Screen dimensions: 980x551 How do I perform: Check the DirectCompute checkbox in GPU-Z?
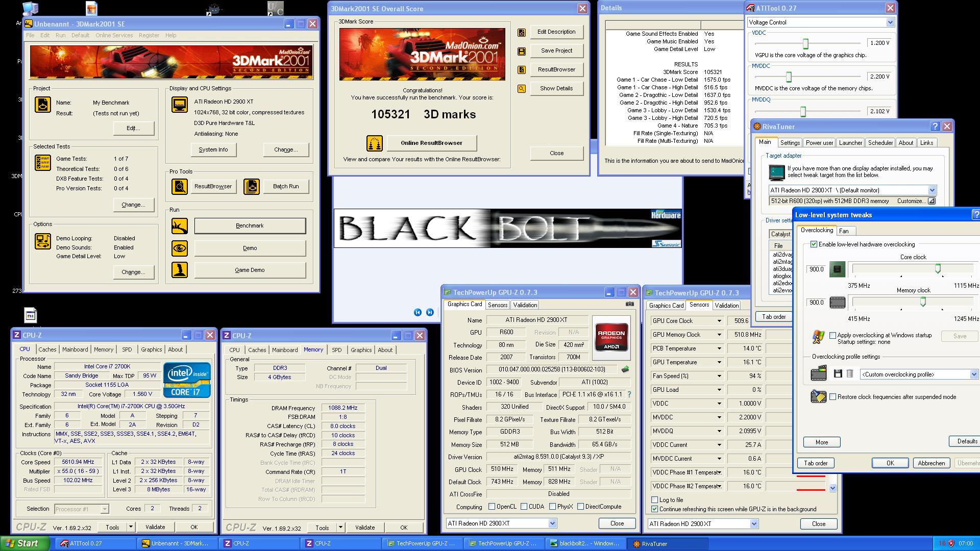pyautogui.click(x=580, y=507)
